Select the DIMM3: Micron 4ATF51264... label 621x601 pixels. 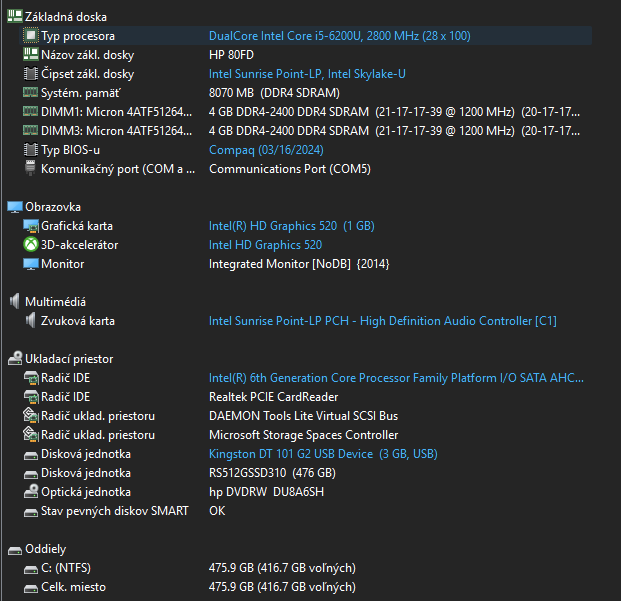click(x=116, y=131)
